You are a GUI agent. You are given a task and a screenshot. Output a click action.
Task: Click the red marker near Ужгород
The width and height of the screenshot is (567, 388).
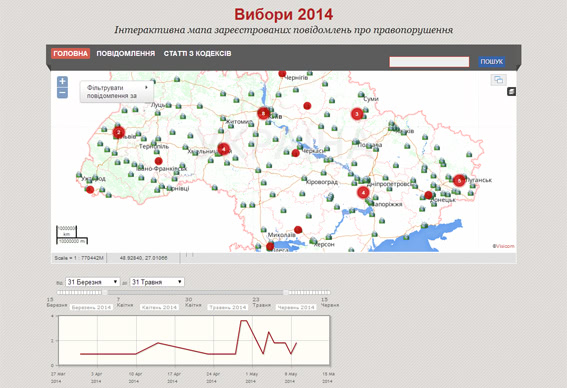(90, 189)
